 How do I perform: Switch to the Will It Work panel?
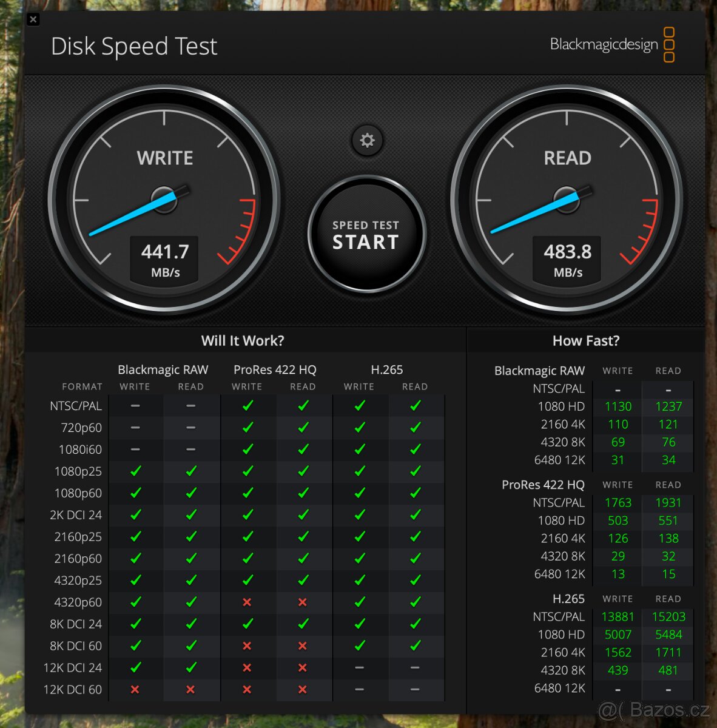click(243, 341)
